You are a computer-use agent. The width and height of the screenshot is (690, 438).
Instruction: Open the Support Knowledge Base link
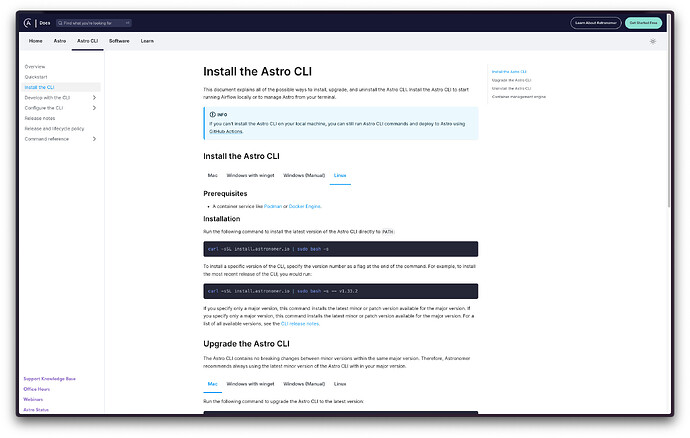[49, 379]
